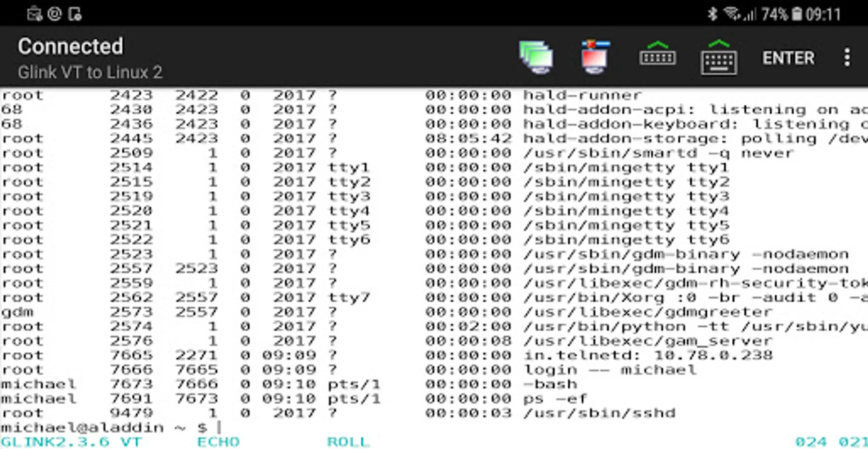Select the in.telnetd: 10.78.0.238 text
868x449 pixels.
click(648, 355)
